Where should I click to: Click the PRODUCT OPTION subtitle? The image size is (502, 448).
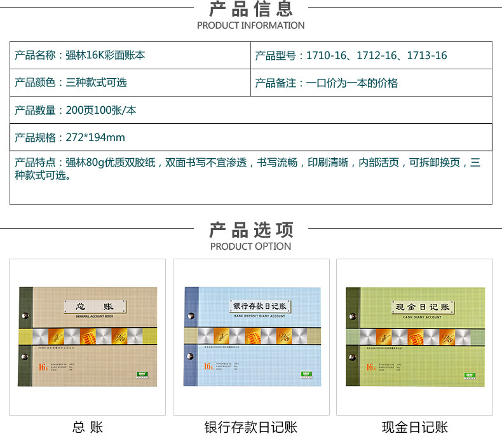[x=250, y=247]
